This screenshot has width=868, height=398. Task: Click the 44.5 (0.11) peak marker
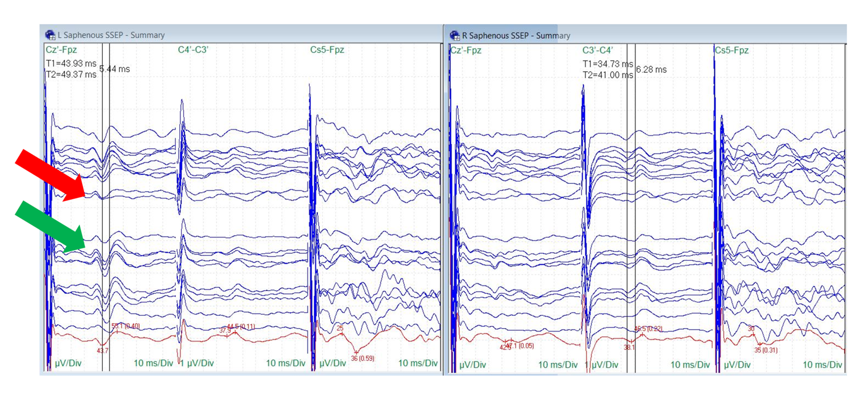(x=241, y=326)
